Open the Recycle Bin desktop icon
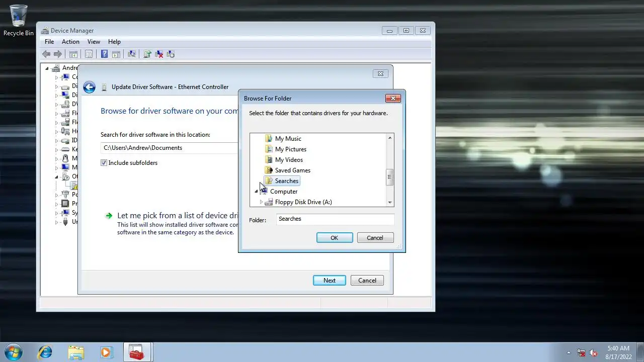This screenshot has width=644, height=362. click(x=19, y=21)
